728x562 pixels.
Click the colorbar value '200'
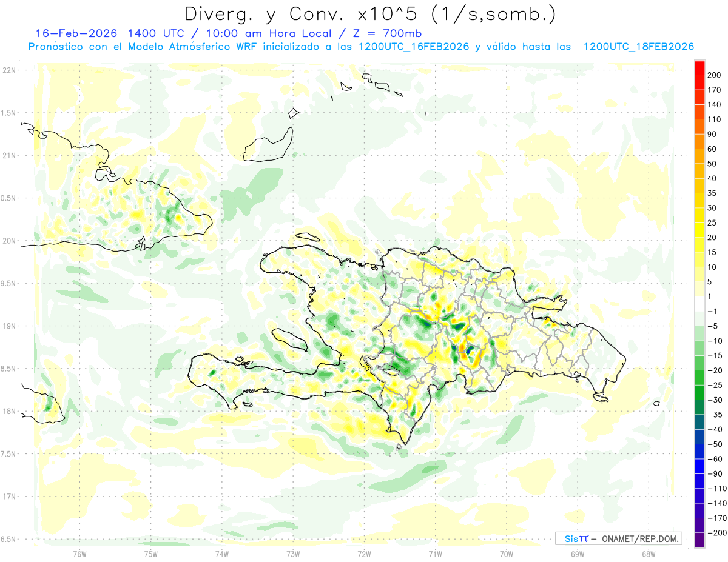[714, 75]
